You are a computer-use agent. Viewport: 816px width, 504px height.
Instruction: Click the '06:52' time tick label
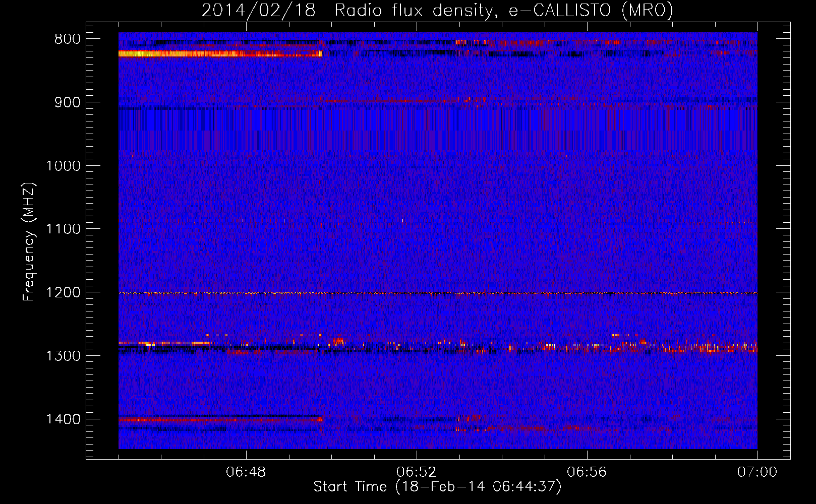click(x=417, y=472)
